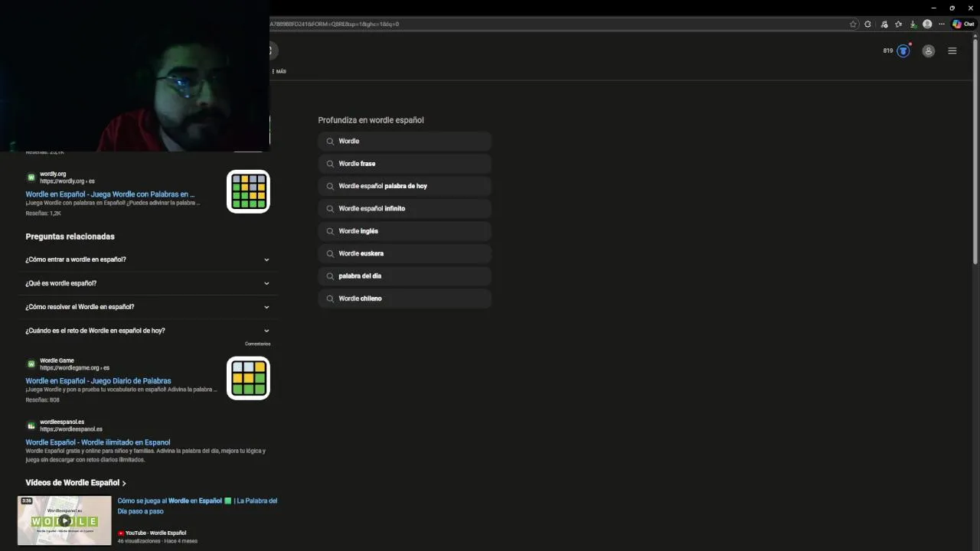The width and height of the screenshot is (980, 551).
Task: Click the Comentarios feedback link
Action: click(x=257, y=344)
